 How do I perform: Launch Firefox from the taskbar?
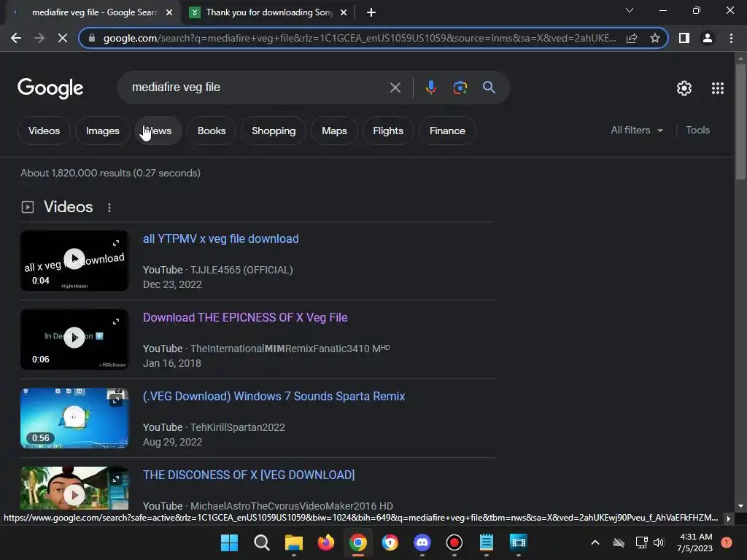point(326,542)
